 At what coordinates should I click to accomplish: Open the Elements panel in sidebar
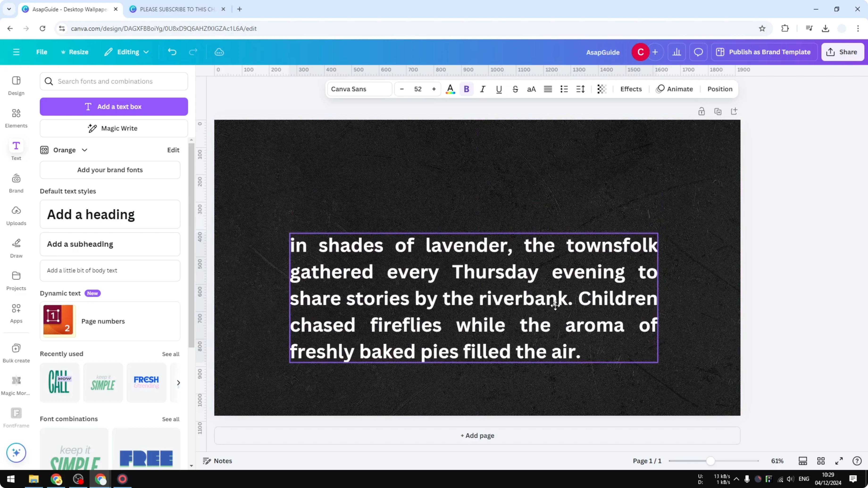pos(16,118)
